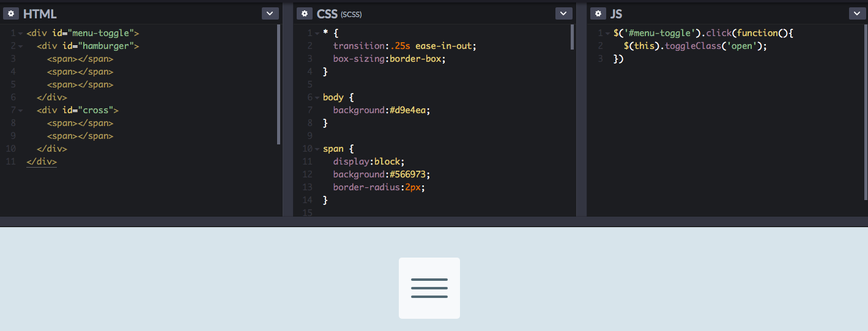Click the editor/preview horizontal resize bar
The height and width of the screenshot is (331, 868).
point(434,221)
